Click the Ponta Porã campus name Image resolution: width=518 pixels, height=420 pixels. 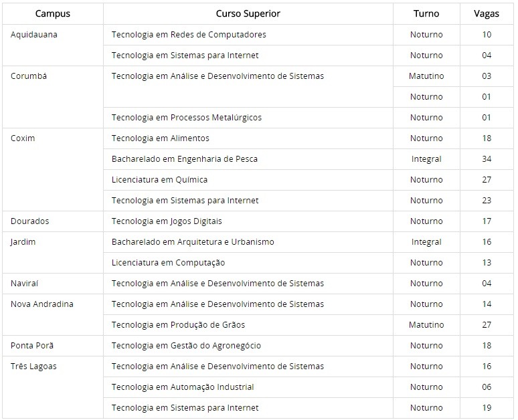(32, 346)
